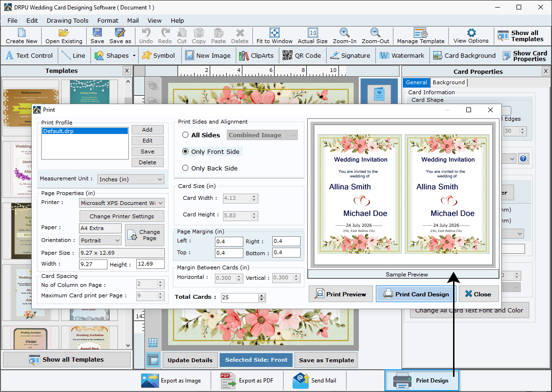Click Left page margin input field
Image resolution: width=552 pixels, height=392 pixels.
(x=229, y=241)
